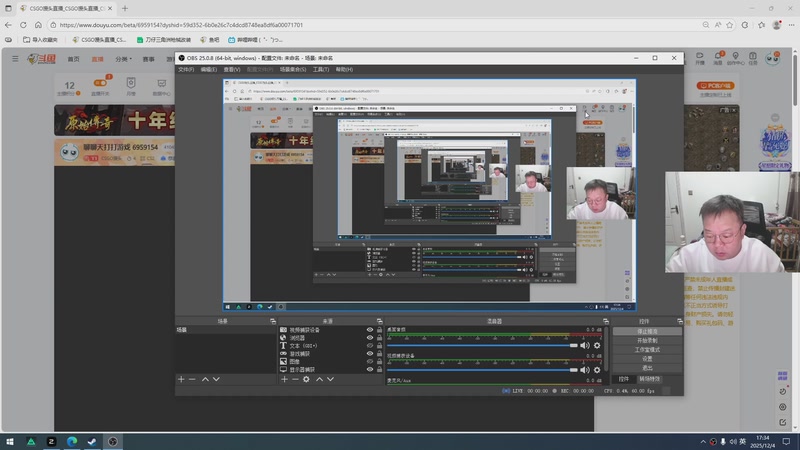Open Douyu user avatar menu
800x450 pixels.
pos(773,58)
